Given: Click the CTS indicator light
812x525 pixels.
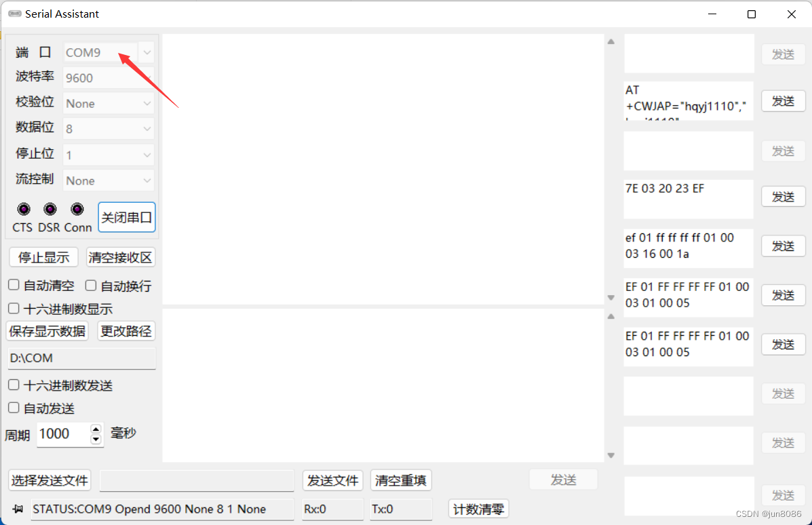Looking at the screenshot, I should tap(23, 209).
